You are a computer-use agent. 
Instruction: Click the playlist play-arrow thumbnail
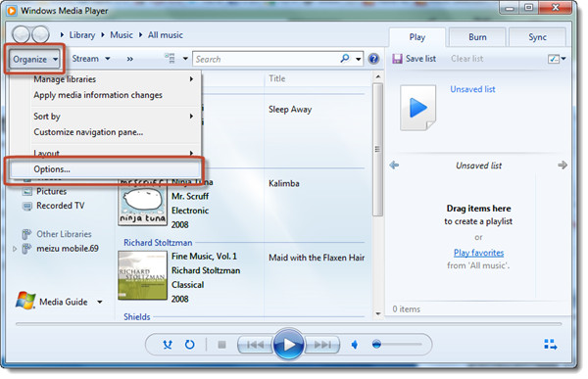point(417,108)
